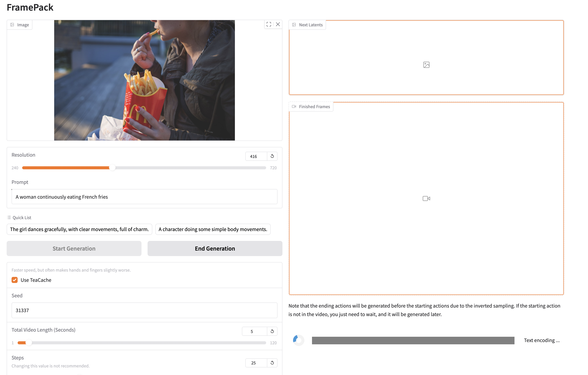The height and width of the screenshot is (375, 588).
Task: Click the Quick List panel icon
Action: (x=9, y=217)
